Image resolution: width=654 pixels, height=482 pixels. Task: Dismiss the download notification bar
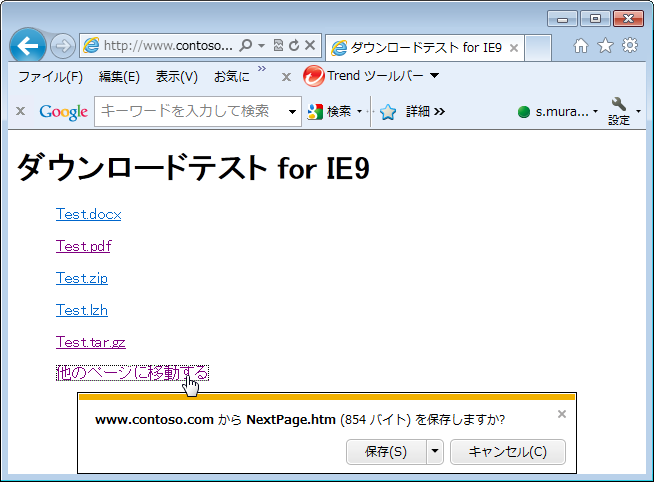tap(562, 414)
